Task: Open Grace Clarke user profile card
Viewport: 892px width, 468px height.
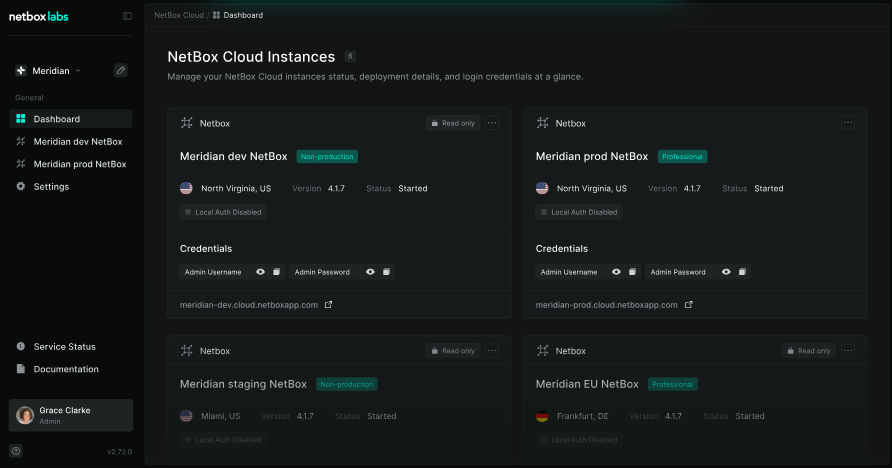Action: (x=71, y=415)
